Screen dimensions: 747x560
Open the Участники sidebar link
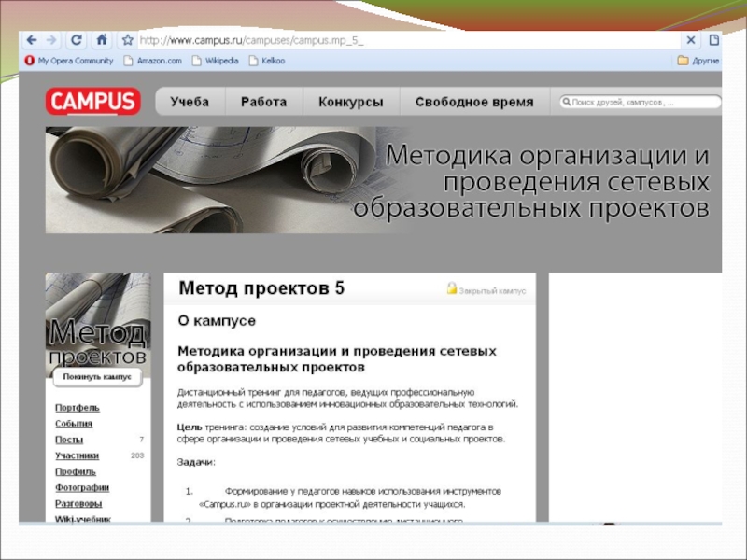coord(77,455)
